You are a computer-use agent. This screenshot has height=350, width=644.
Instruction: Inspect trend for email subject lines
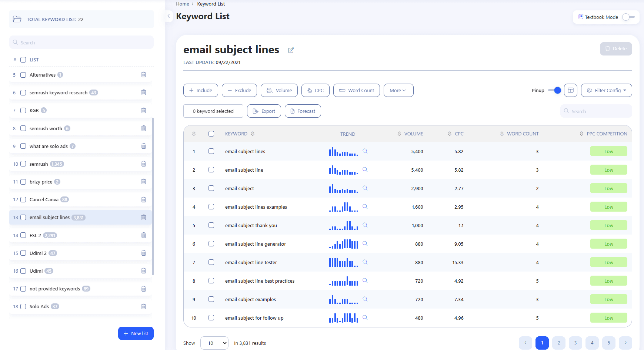pos(365,151)
